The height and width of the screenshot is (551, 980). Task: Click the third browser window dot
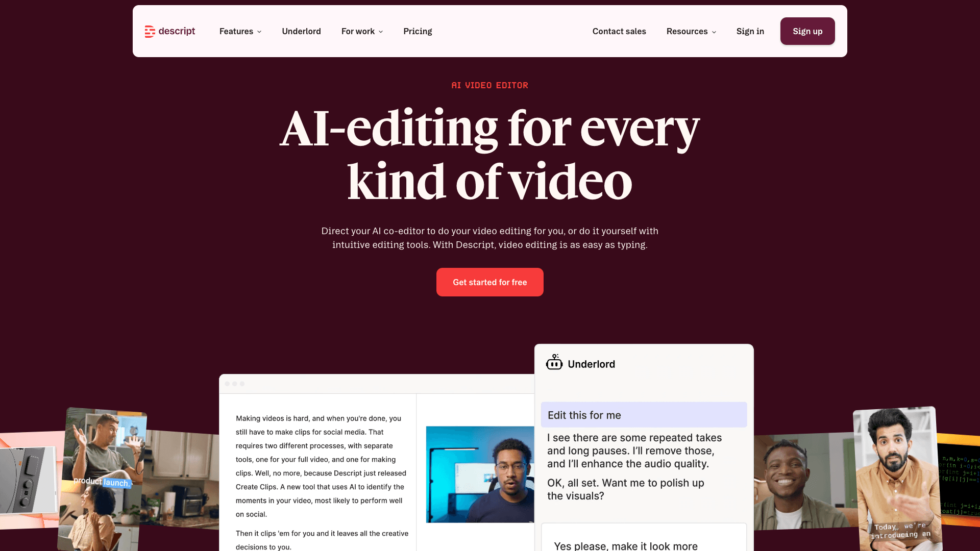pyautogui.click(x=242, y=384)
